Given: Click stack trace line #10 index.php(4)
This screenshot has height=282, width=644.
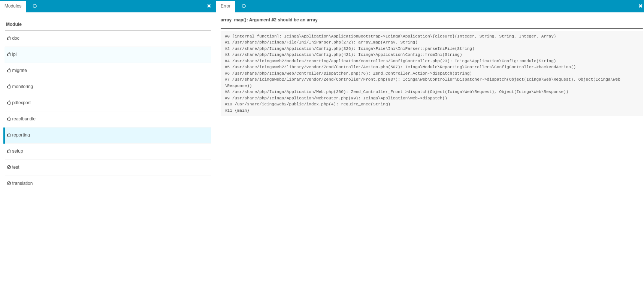Looking at the screenshot, I should tap(308, 104).
